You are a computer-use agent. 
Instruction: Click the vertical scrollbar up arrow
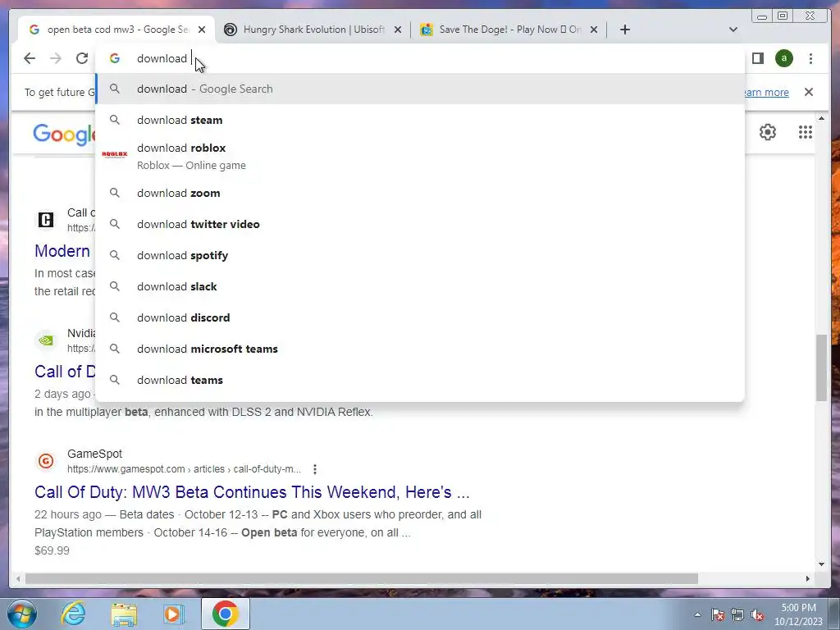tap(821, 118)
